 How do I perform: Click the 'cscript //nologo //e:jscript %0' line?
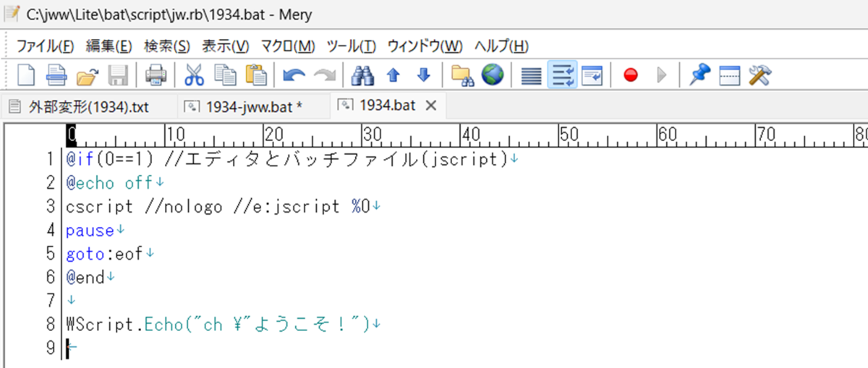[x=218, y=207]
